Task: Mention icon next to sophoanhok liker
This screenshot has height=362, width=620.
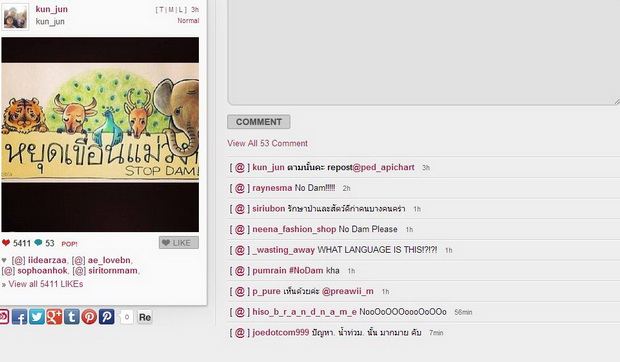Action: point(8,271)
